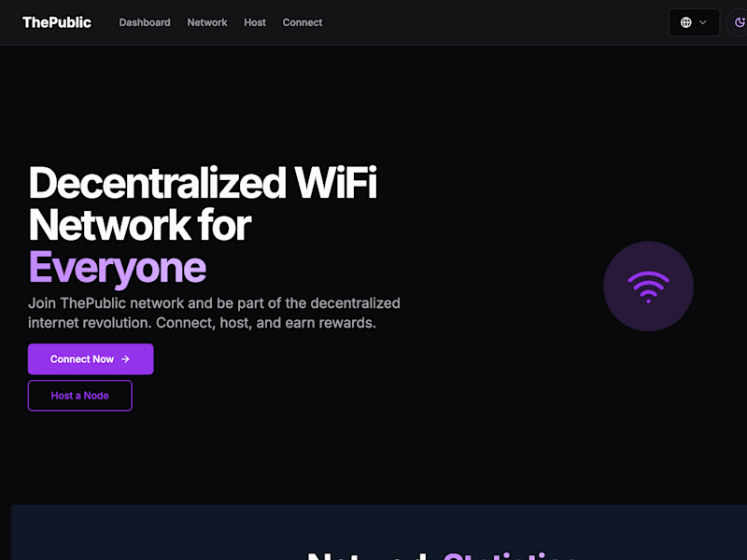Click the globe language icon
The height and width of the screenshot is (560, 747).
(685, 22)
